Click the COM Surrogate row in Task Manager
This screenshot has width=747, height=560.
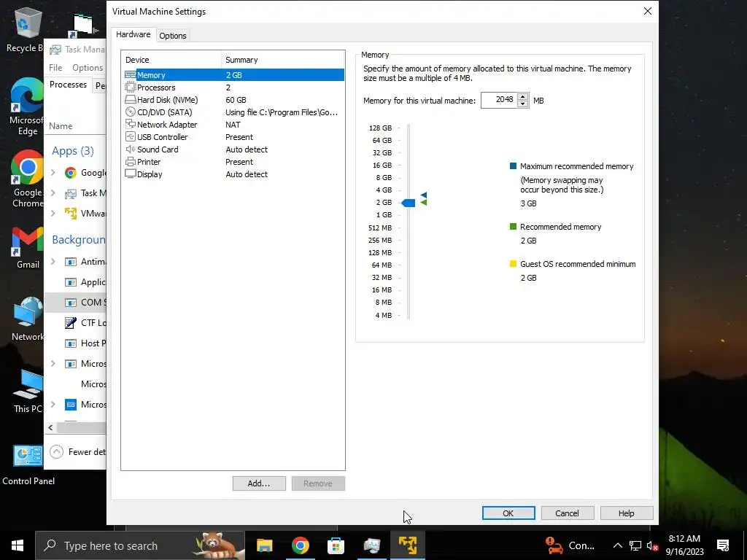point(76,303)
